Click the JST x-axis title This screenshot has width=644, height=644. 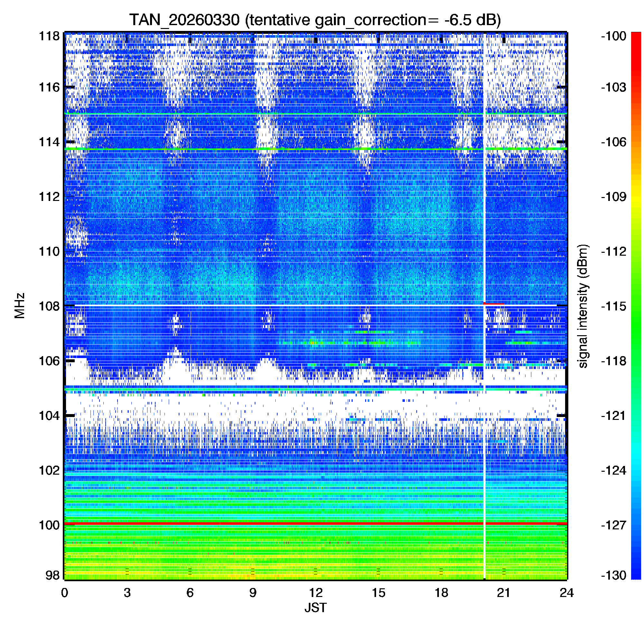315,608
